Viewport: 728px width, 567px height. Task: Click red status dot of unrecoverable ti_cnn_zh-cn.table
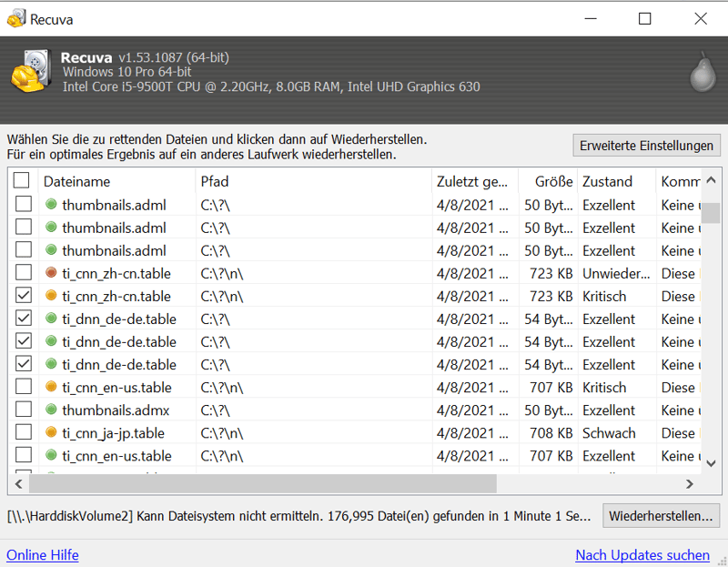tap(51, 273)
